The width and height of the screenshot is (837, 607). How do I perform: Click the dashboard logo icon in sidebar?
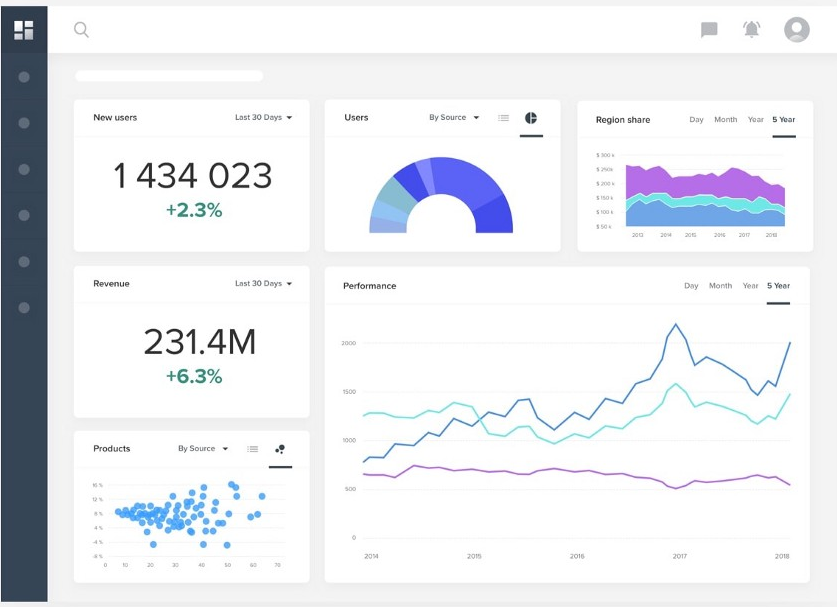[x=23, y=30]
